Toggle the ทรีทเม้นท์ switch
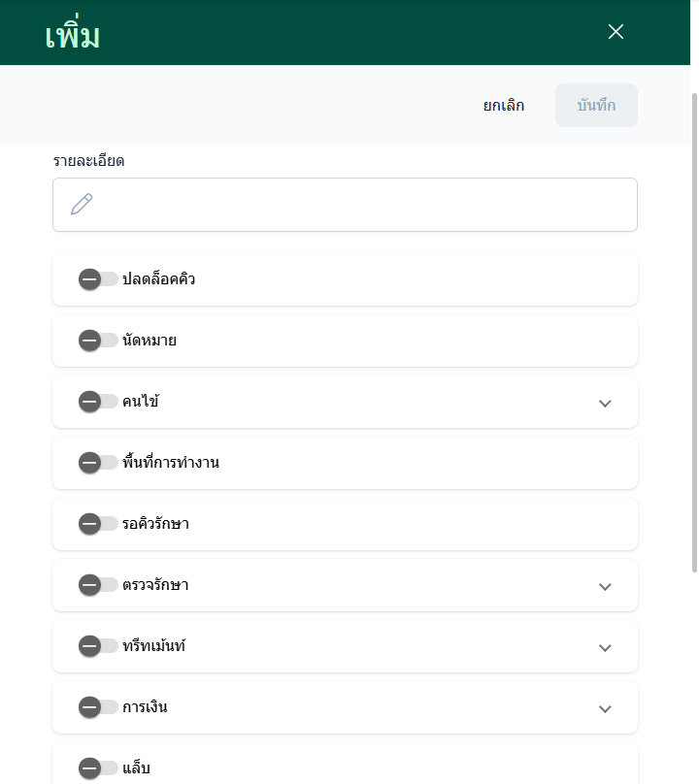This screenshot has height=784, width=699. [97, 646]
